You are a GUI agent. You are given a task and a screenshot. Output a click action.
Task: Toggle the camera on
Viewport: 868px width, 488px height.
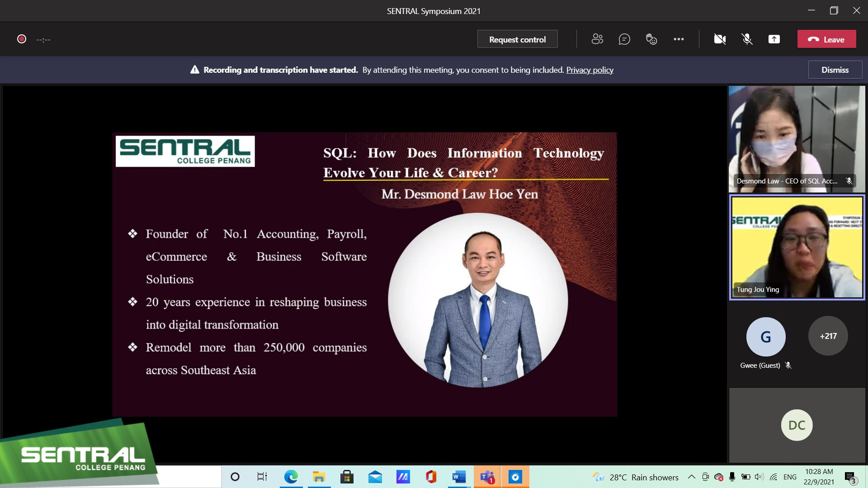click(720, 39)
